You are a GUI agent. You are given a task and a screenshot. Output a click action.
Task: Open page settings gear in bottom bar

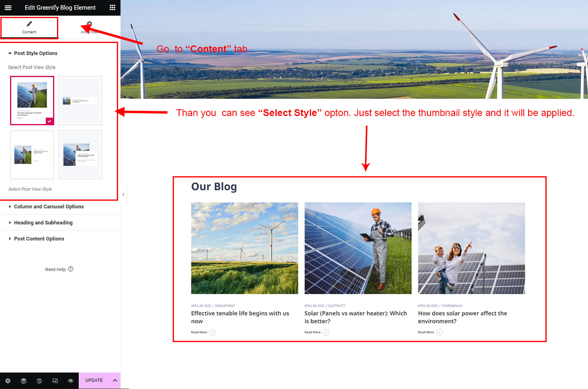[8, 381]
